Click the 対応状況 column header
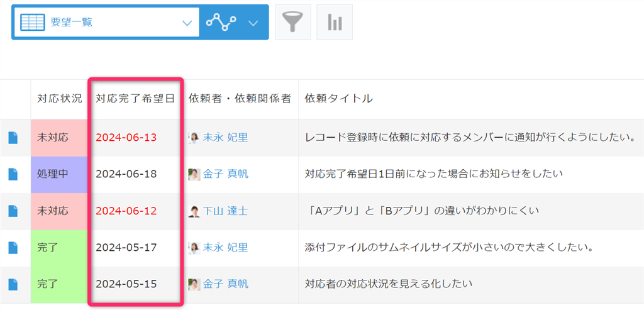This screenshot has width=644, height=310. click(60, 99)
